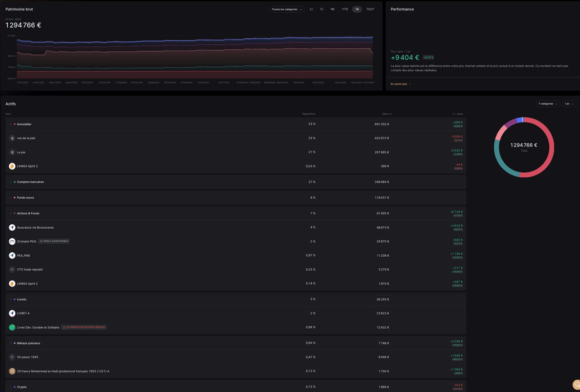580x392 pixels.
Task: Click the 20 francs coin thumbnail
Action: pyautogui.click(x=12, y=371)
